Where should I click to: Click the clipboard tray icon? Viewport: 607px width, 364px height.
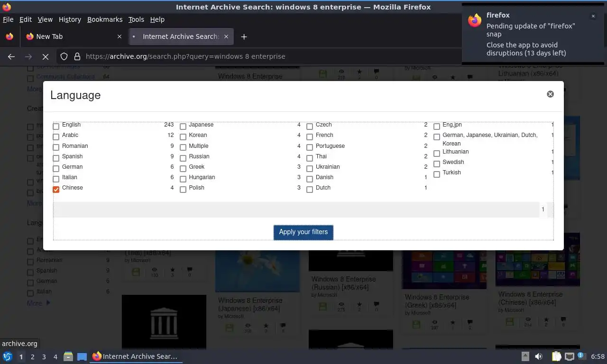coord(556,356)
